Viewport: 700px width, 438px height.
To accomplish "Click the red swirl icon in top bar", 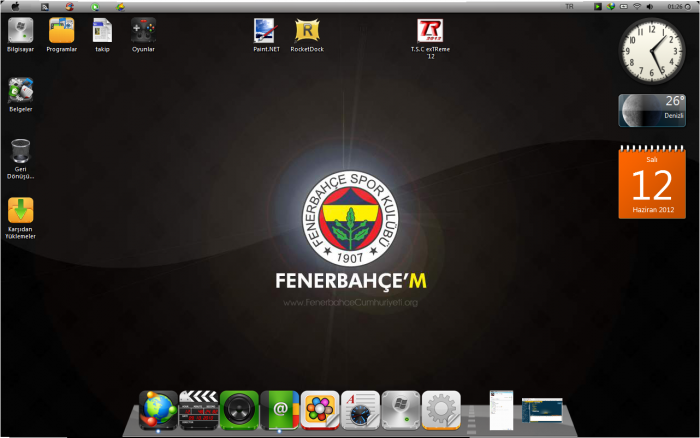I will pos(70,7).
